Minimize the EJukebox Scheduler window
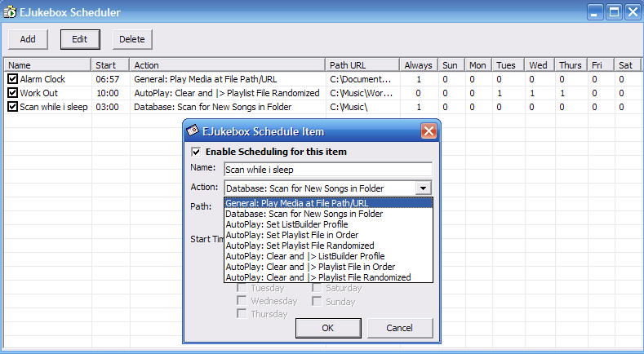644x354 pixels. pos(594,12)
